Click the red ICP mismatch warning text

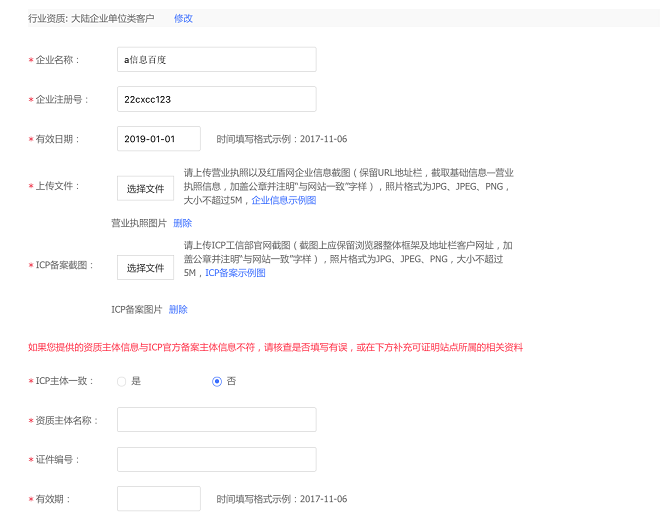point(275,348)
